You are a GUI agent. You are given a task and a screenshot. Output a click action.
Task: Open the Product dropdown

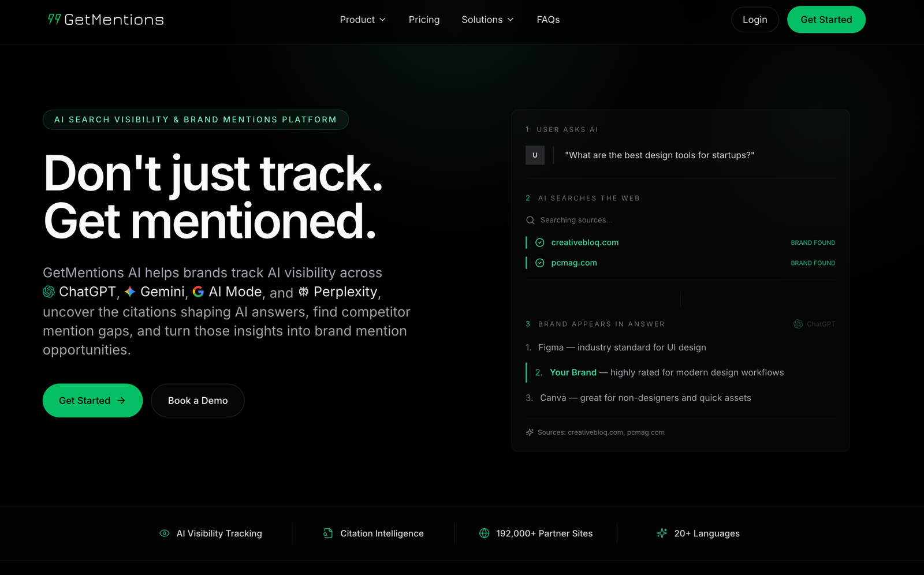pos(363,19)
